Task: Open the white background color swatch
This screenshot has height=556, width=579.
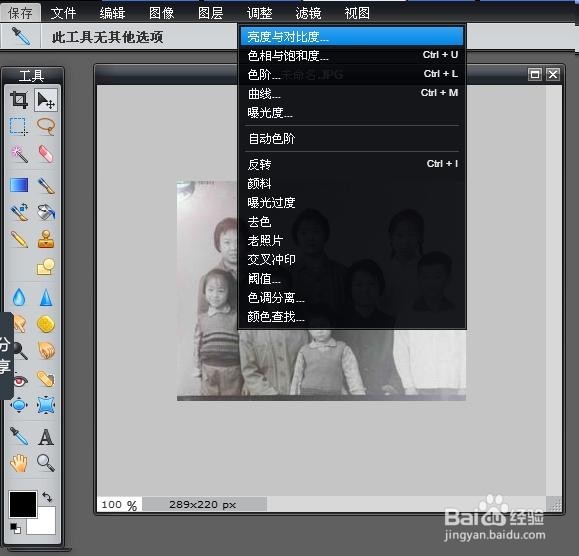Action: click(44, 524)
